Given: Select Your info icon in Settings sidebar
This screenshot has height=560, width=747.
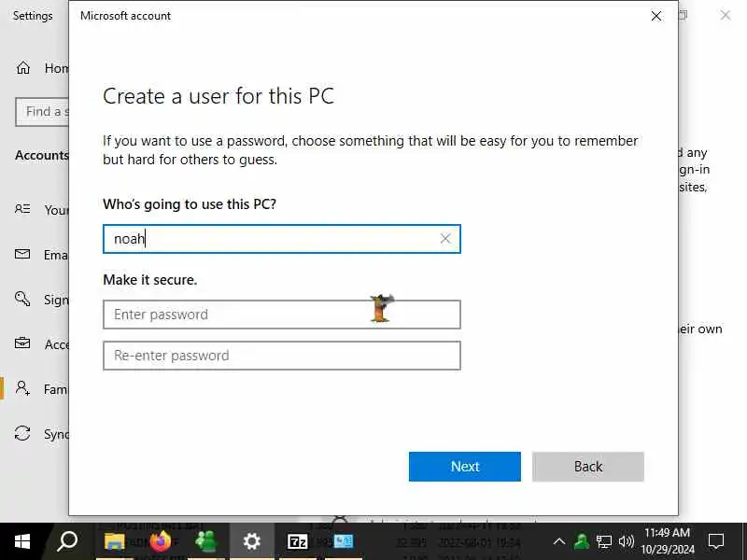Looking at the screenshot, I should 22,209.
